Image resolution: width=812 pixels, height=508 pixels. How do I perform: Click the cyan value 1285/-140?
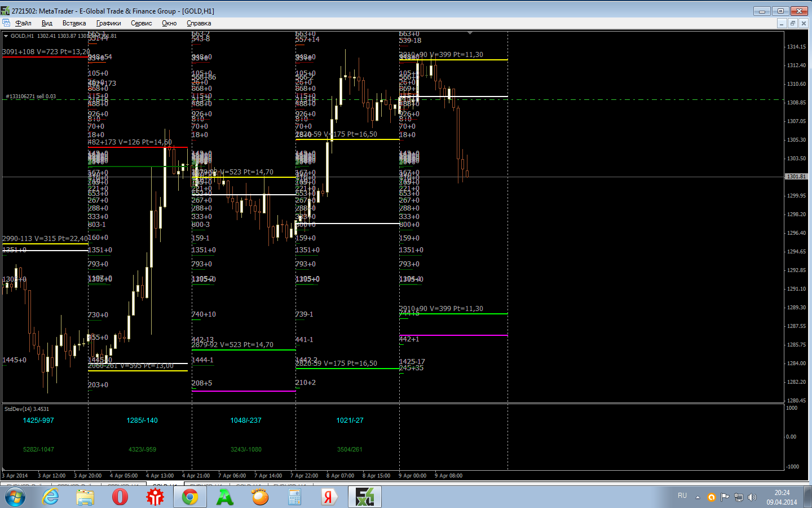click(142, 421)
